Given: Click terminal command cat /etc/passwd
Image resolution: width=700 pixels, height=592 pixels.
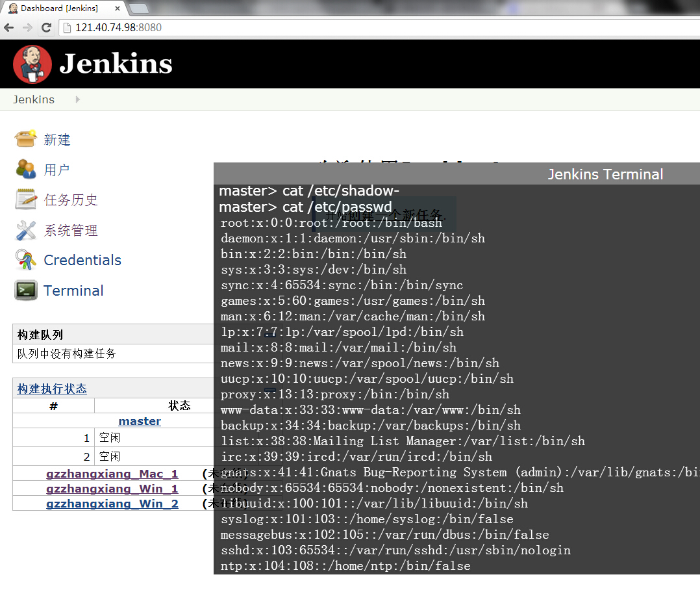Looking at the screenshot, I should pyautogui.click(x=337, y=207).
